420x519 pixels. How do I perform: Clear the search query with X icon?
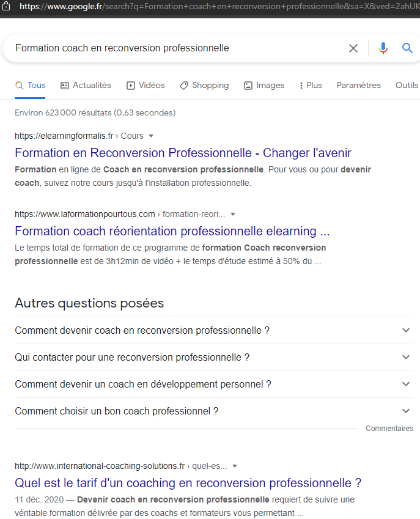tap(353, 48)
